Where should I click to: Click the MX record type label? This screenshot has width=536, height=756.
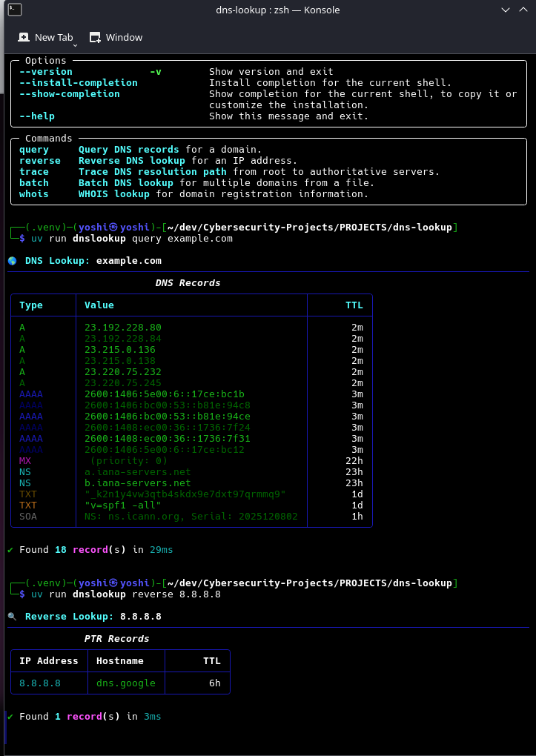25,460
